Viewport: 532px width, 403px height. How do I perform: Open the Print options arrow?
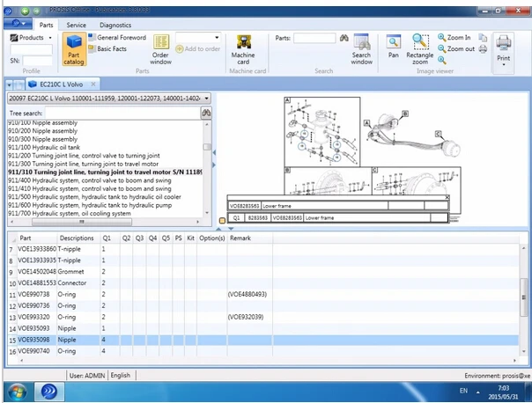click(504, 65)
